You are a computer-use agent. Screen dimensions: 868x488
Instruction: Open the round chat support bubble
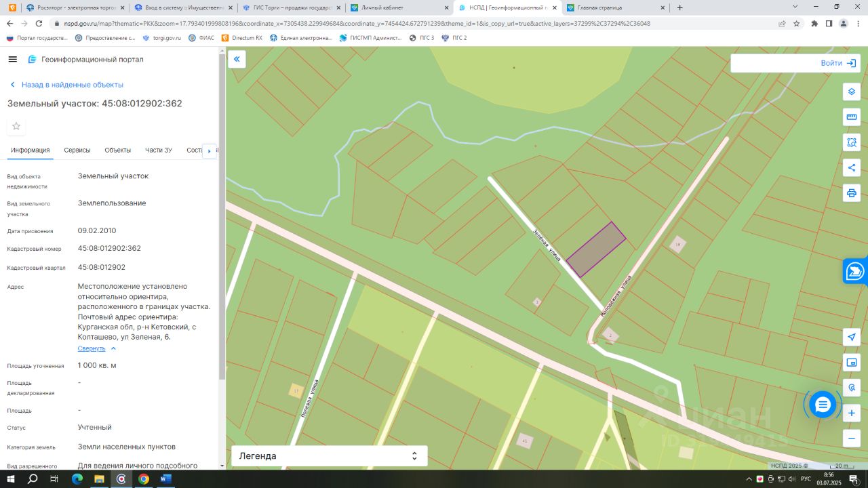[823, 405]
